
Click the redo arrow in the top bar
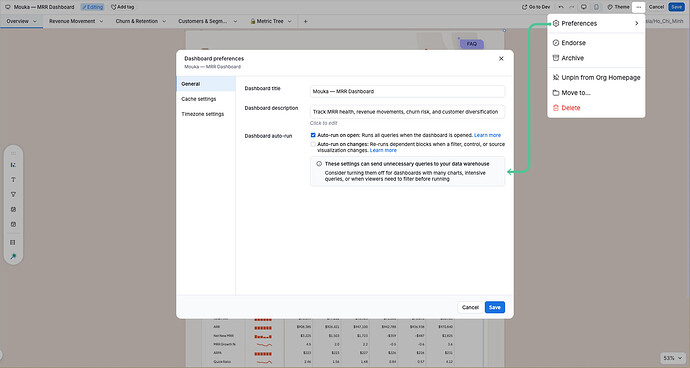click(571, 7)
